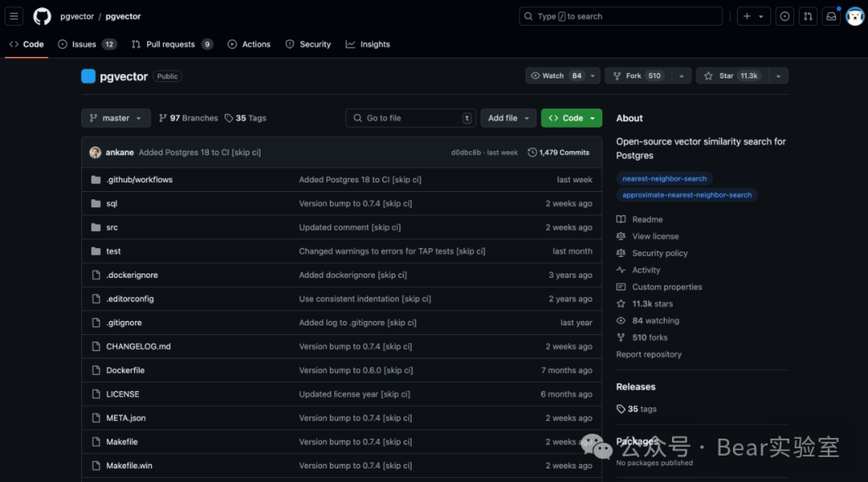868x482 pixels.
Task: Select the nearest-neighbor-search topic tag
Action: (x=665, y=178)
